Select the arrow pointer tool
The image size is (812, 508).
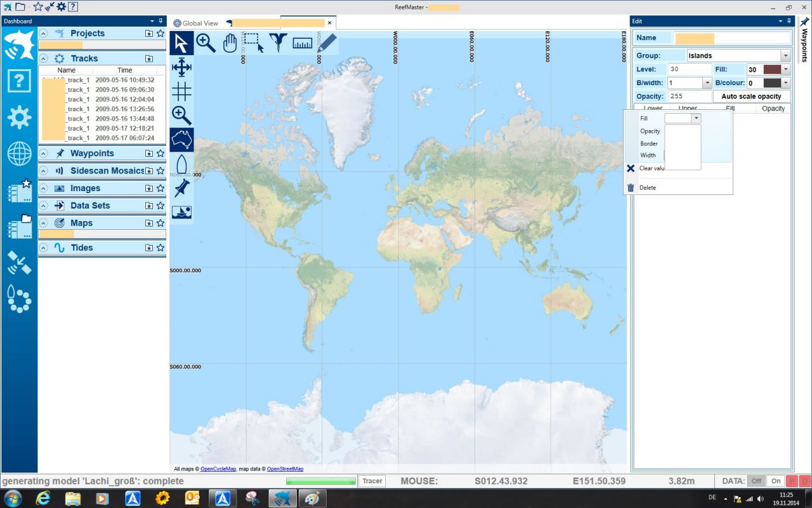tap(181, 43)
